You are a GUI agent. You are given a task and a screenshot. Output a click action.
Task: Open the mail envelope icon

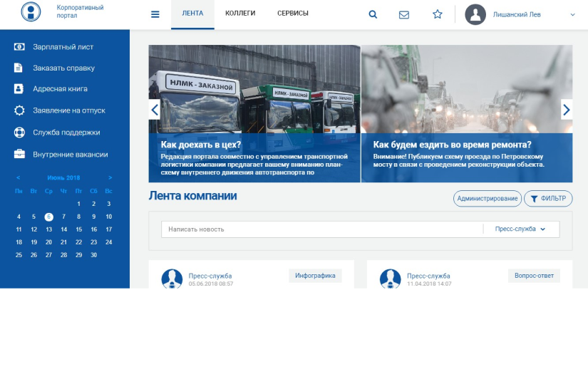(x=404, y=15)
